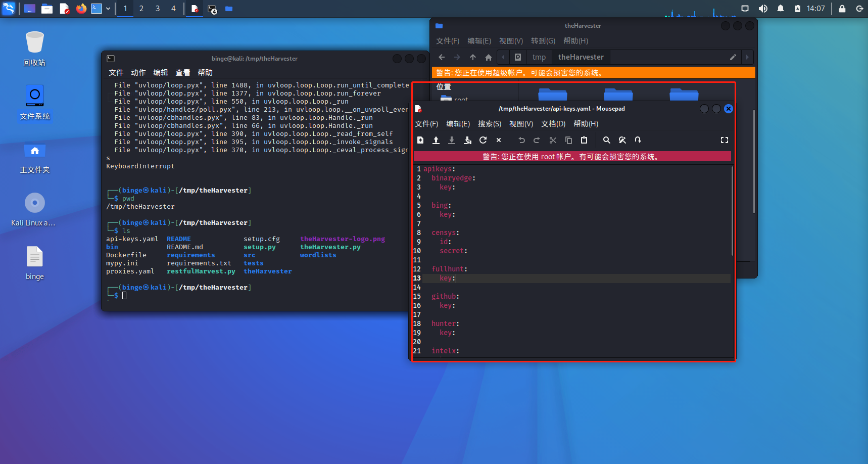868x464 pixels.
Task: Close the document with Mousepad's toolbar X icon
Action: 499,140
